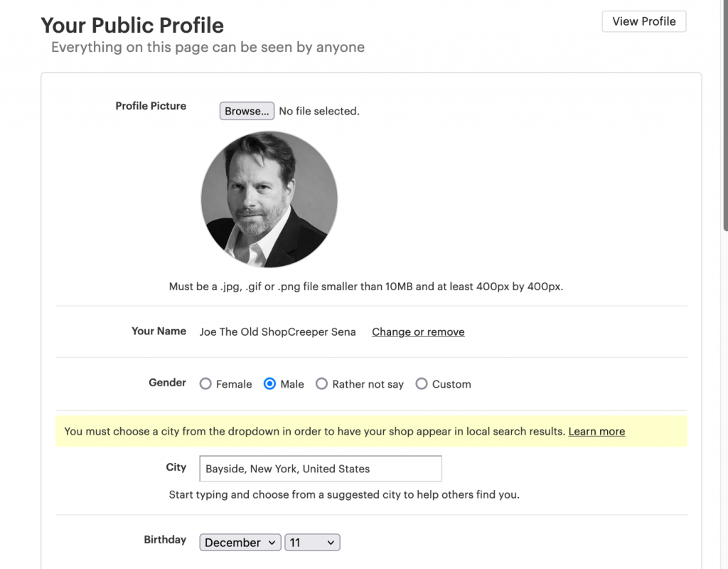Click 'Start typing and choose' hint text
The image size is (728, 569).
pyautogui.click(x=344, y=494)
